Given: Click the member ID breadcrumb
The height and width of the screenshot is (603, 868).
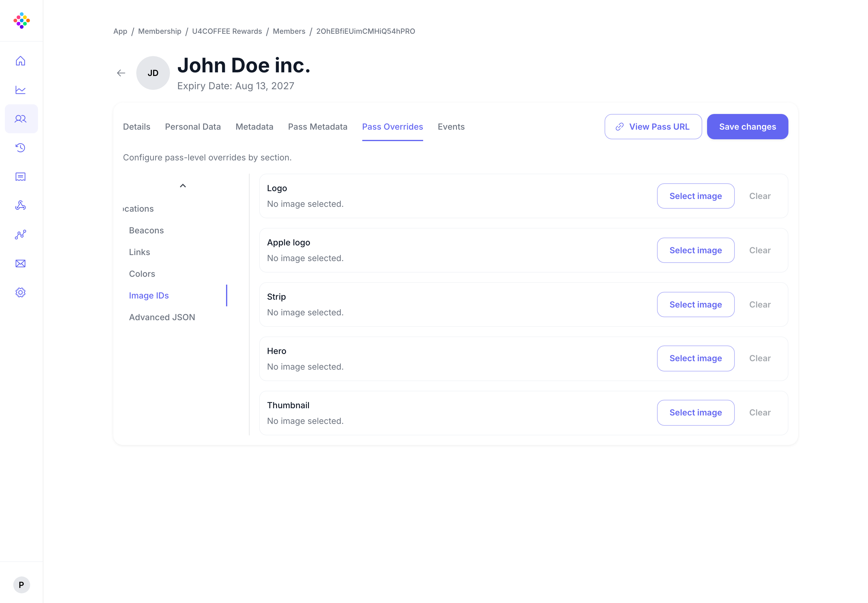Looking at the screenshot, I should (x=365, y=31).
